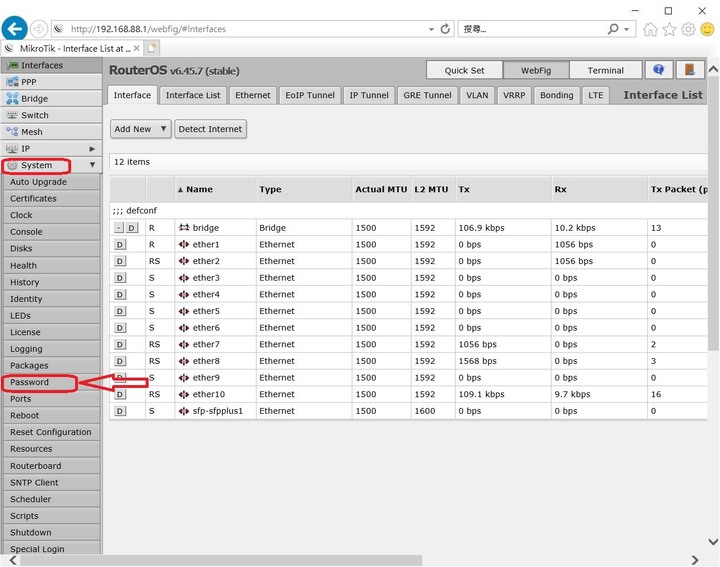Switch to the Bonding tab
This screenshot has width=720, height=567.
click(x=557, y=95)
